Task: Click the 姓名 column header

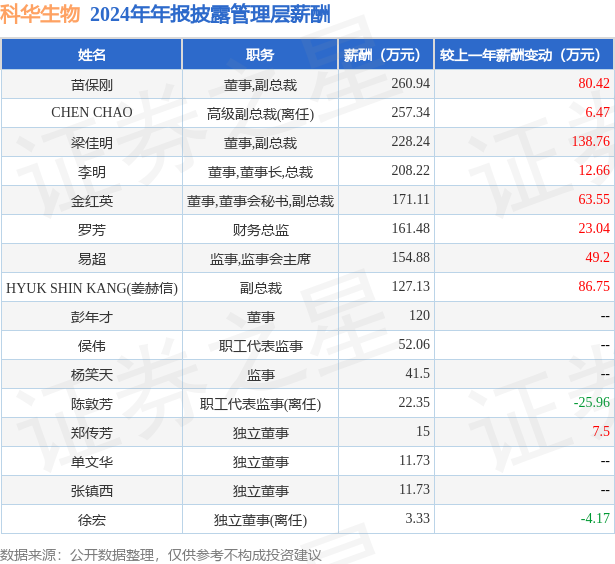Action: [x=91, y=55]
